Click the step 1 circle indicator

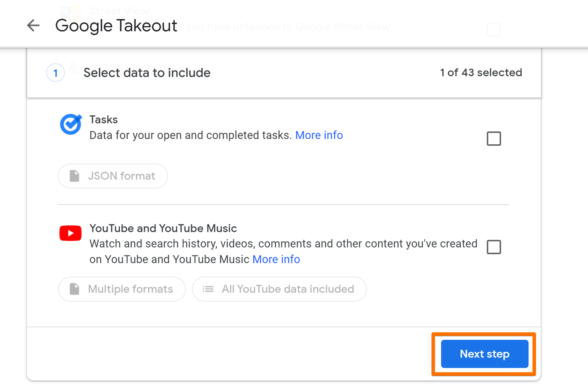(x=55, y=73)
